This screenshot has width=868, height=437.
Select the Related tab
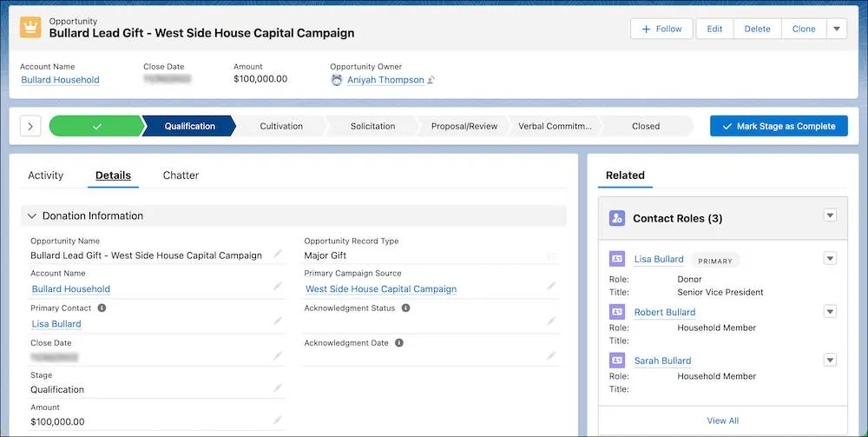625,175
